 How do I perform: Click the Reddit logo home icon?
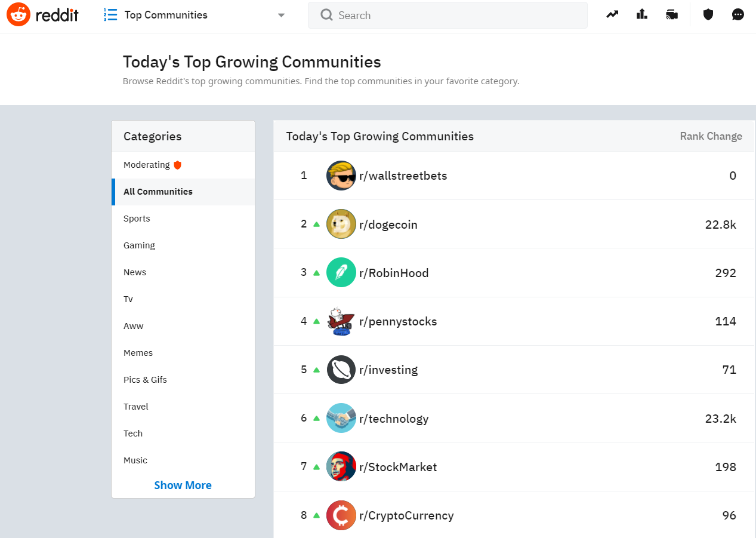pyautogui.click(x=18, y=15)
